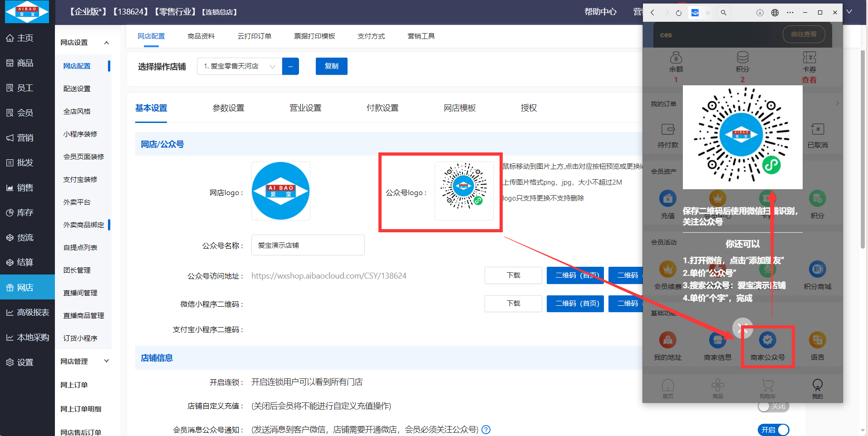Click the blue 复制 button
This screenshot has width=868, height=436.
point(331,66)
